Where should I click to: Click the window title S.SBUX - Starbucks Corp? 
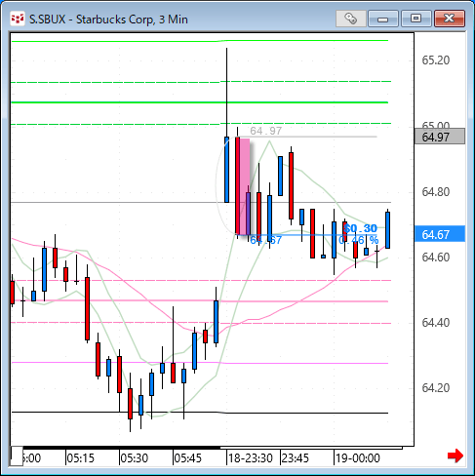coord(108,20)
